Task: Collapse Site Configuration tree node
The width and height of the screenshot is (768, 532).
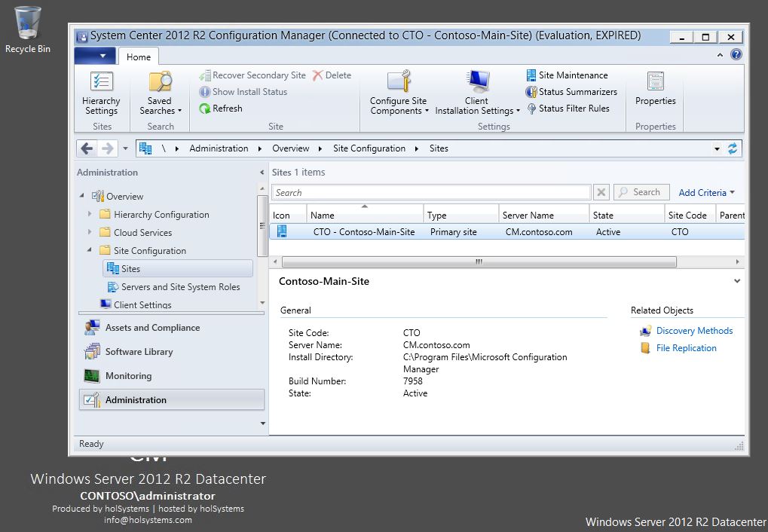Action: tap(89, 250)
